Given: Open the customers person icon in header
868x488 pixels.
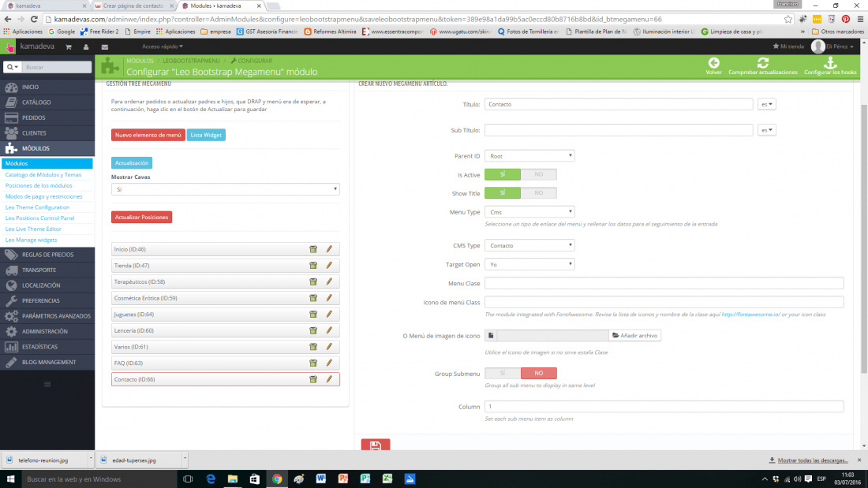Looking at the screenshot, I should pyautogui.click(x=86, y=47).
